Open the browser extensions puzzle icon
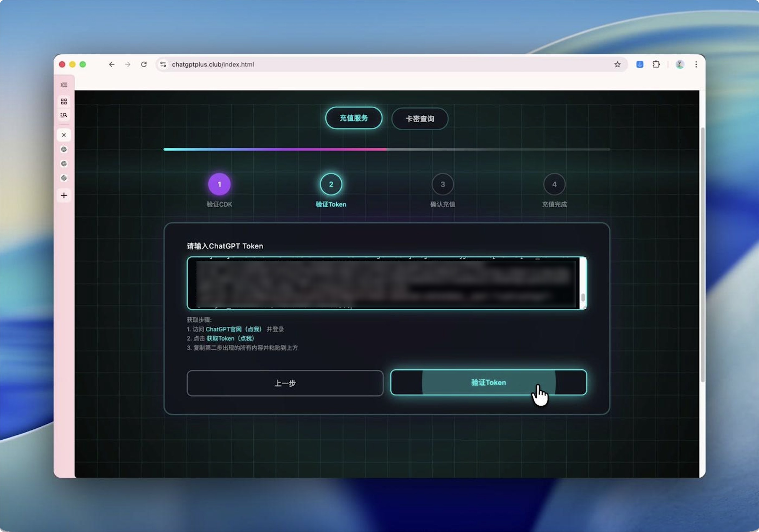This screenshot has height=532, width=759. [x=656, y=65]
